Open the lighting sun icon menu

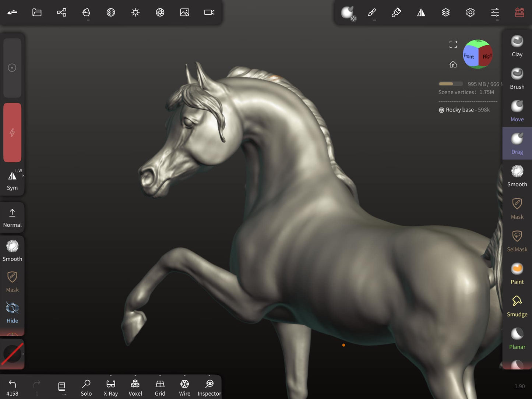pyautogui.click(x=135, y=13)
